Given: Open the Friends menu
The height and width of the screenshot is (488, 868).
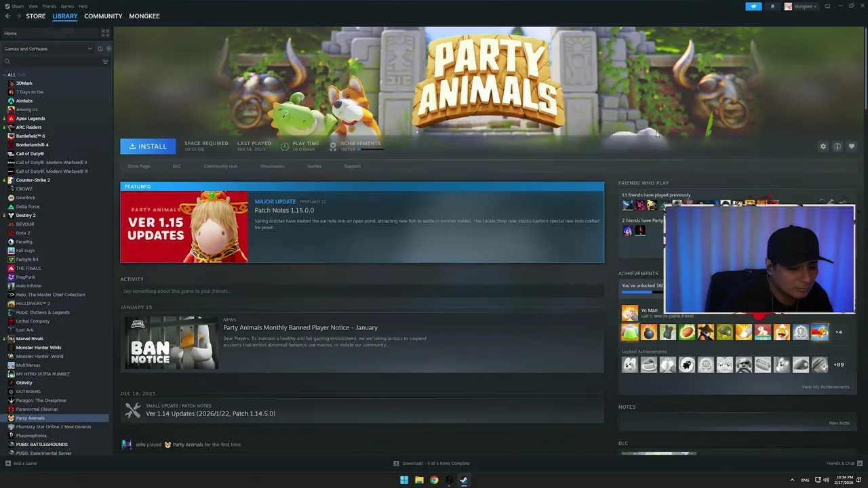Looking at the screenshot, I should point(49,6).
